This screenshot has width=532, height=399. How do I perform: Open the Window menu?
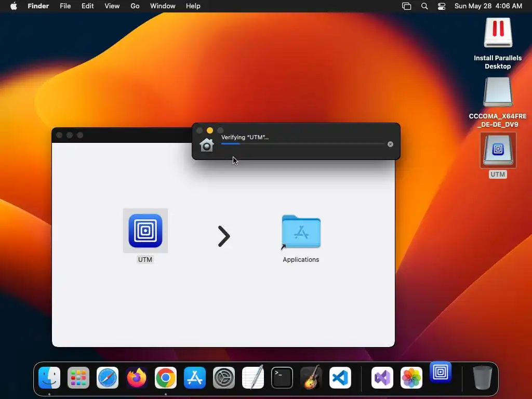pos(163,6)
